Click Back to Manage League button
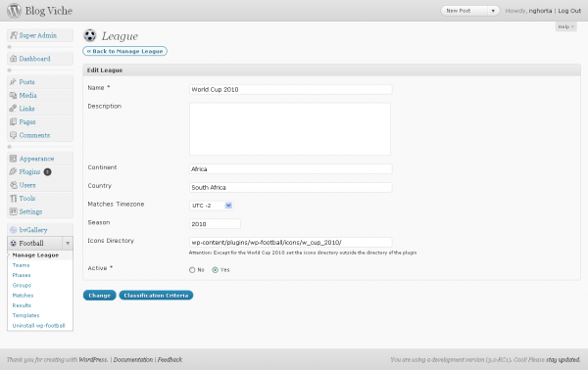The height and width of the screenshot is (370, 588). point(124,51)
